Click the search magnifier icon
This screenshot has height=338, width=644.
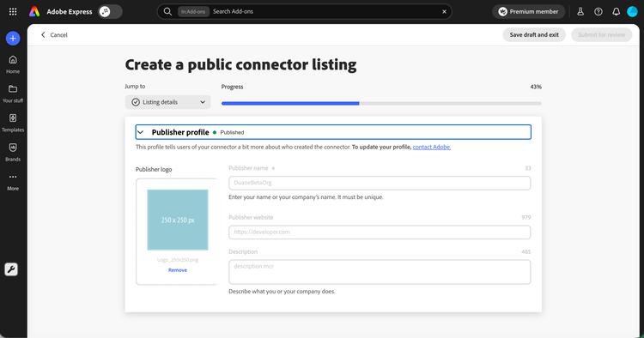point(167,11)
